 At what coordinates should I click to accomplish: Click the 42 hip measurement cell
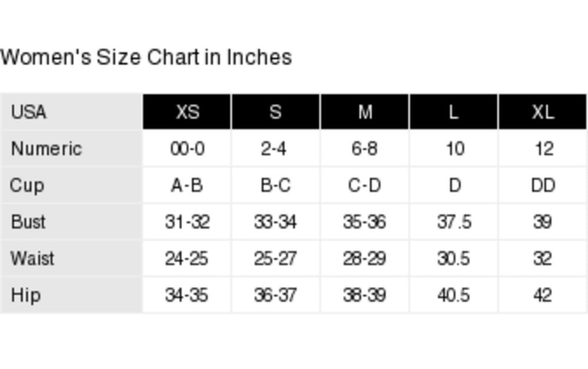tap(543, 295)
